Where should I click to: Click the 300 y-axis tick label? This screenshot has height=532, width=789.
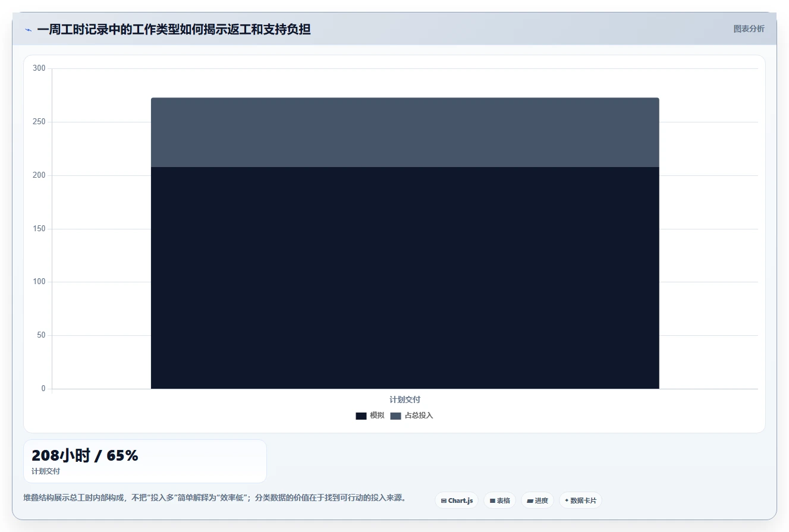pyautogui.click(x=39, y=68)
